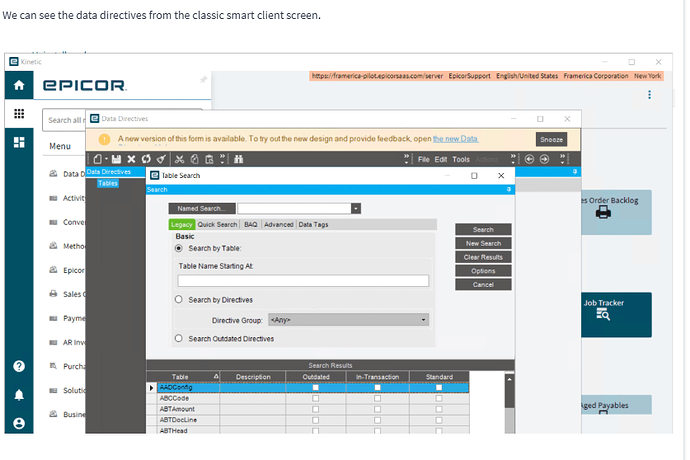Open the Named Search dropdown arrow
Image resolution: width=690 pixels, height=460 pixels.
click(356, 208)
